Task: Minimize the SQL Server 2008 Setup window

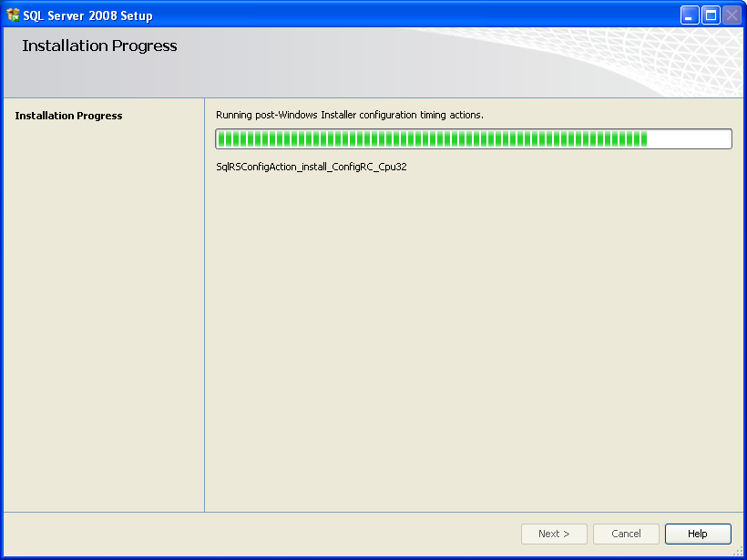Action: tap(690, 15)
